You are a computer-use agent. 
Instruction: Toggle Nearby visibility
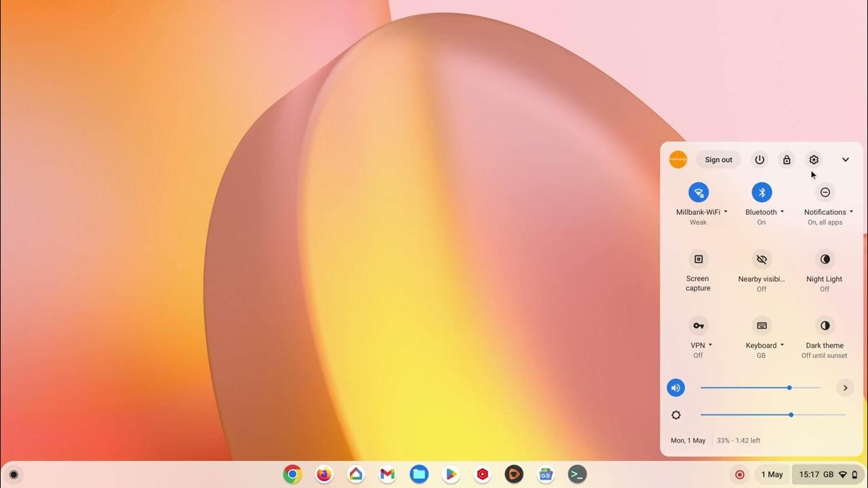pos(762,260)
